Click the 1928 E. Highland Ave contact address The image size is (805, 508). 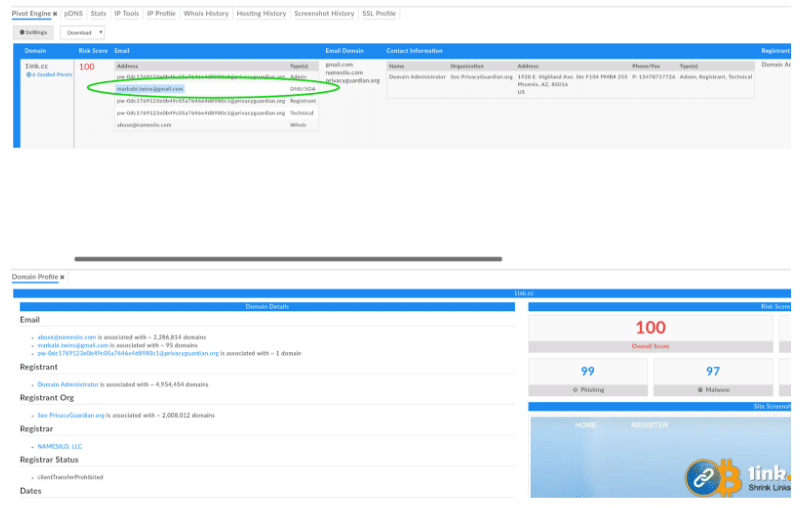[x=572, y=84]
